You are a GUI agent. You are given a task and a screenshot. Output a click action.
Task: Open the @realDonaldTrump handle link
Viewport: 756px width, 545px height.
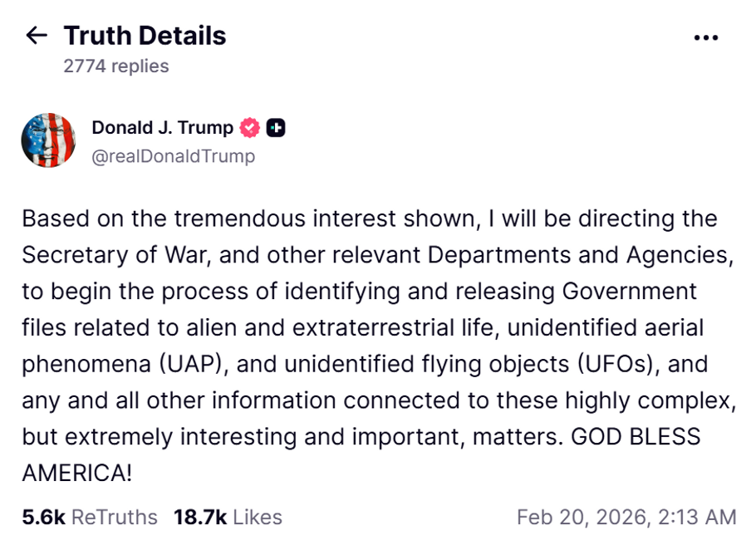tap(173, 155)
